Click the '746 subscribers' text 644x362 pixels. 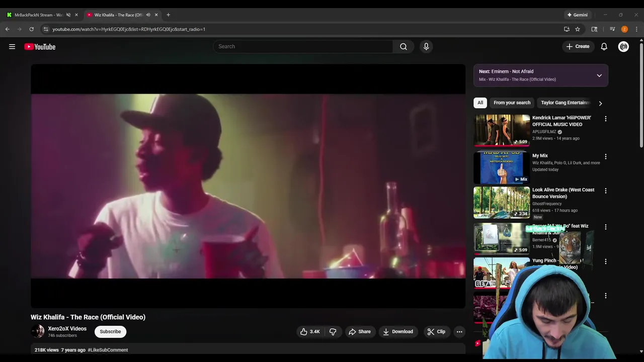(x=62, y=336)
